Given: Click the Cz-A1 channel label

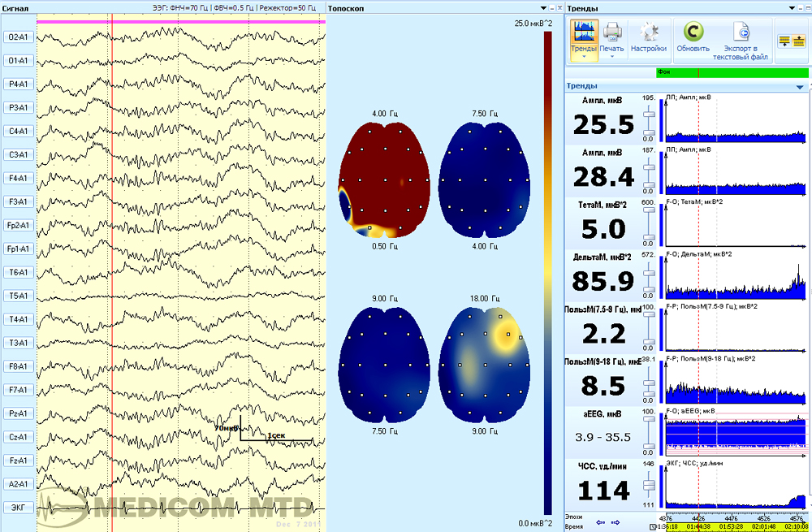Looking at the screenshot, I should point(18,437).
